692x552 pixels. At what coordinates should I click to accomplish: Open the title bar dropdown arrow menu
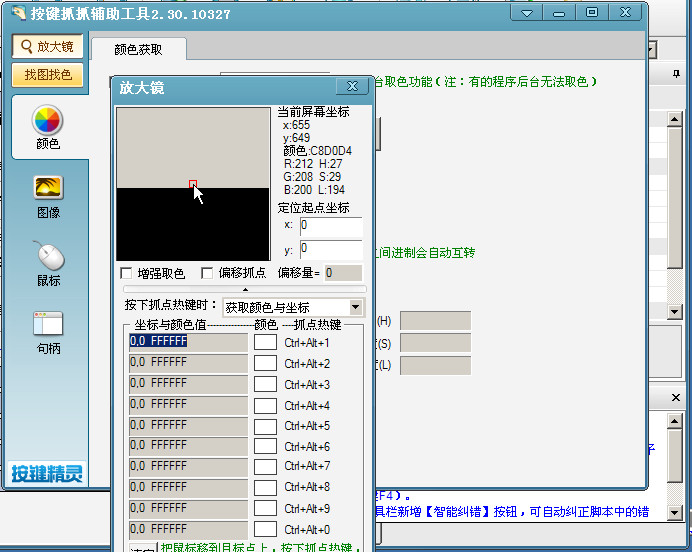click(x=527, y=13)
